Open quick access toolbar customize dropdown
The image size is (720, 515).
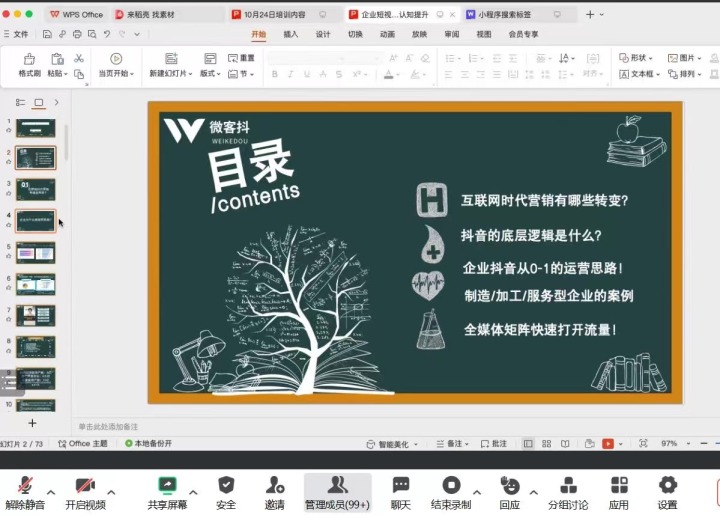pyautogui.click(x=137, y=34)
